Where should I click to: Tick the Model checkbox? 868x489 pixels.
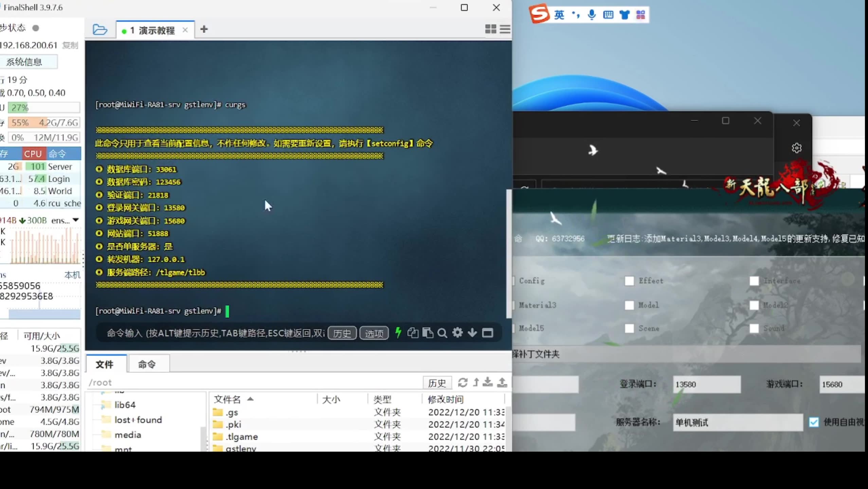(x=629, y=305)
